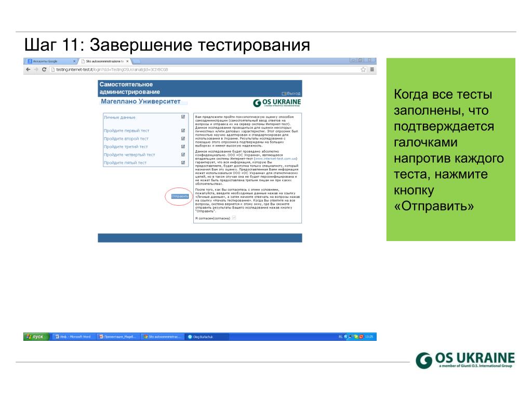Close the Sito autosomministrazione tab

click(x=128, y=61)
